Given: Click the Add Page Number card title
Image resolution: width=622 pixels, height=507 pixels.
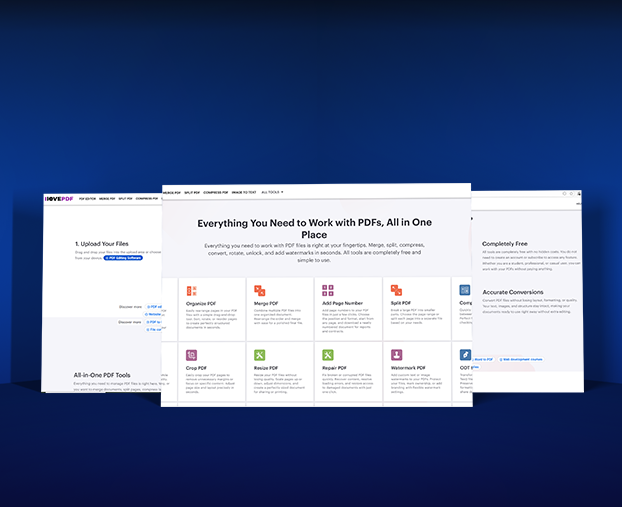Looking at the screenshot, I should click(342, 303).
